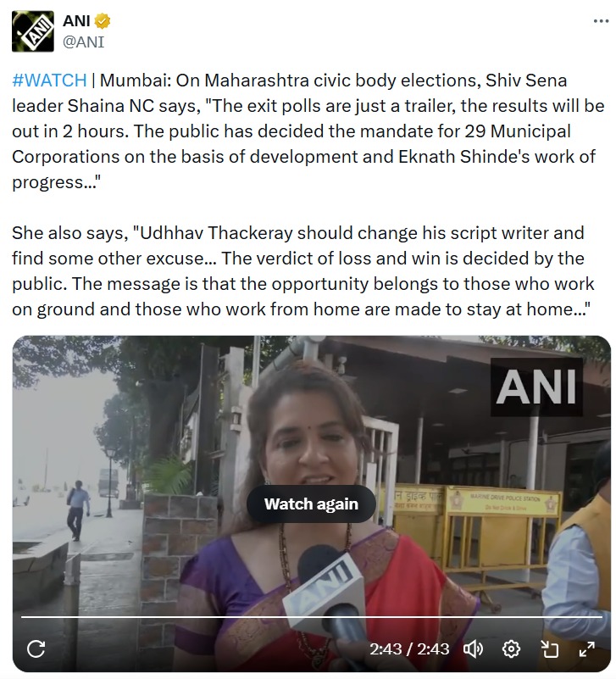Open the ANI profile avatar
This screenshot has height=679, width=616.
point(33,31)
